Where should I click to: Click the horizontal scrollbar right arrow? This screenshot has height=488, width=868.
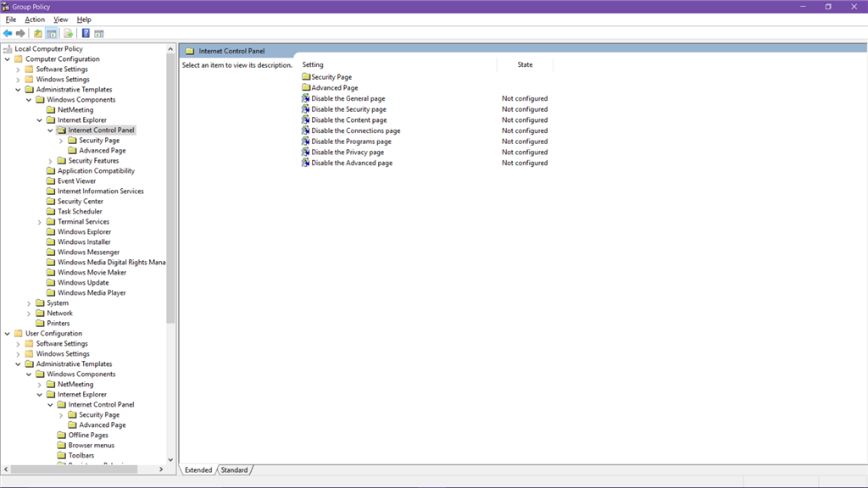(x=161, y=469)
